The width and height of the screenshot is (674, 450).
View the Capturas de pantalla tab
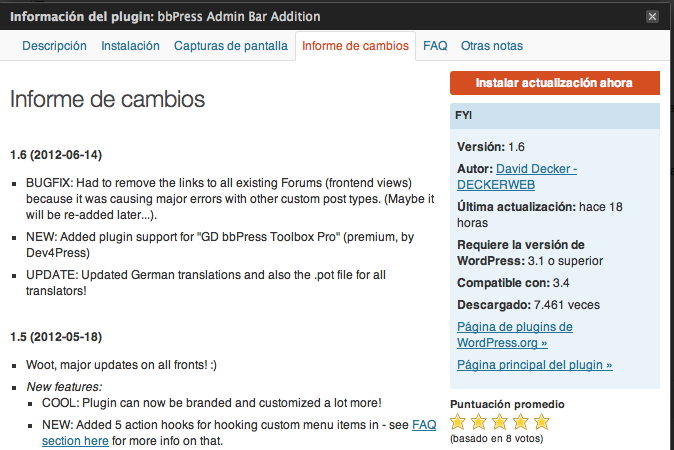coord(230,46)
